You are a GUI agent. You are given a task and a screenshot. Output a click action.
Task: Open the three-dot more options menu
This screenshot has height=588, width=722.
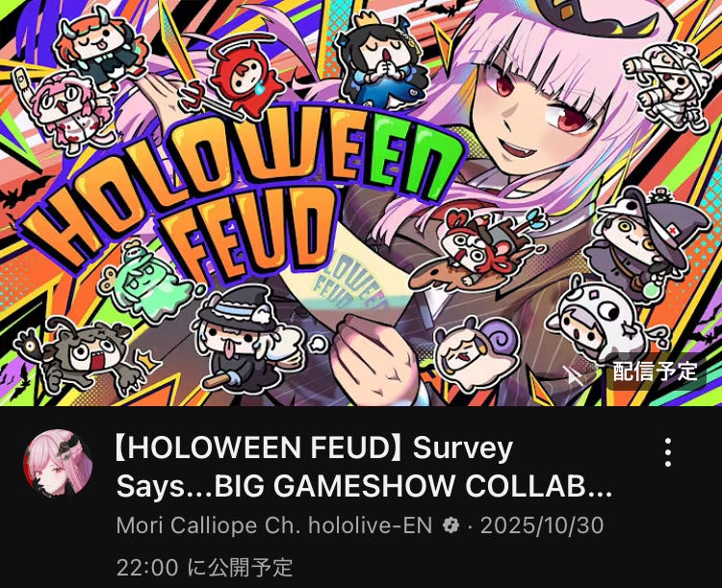[668, 453]
